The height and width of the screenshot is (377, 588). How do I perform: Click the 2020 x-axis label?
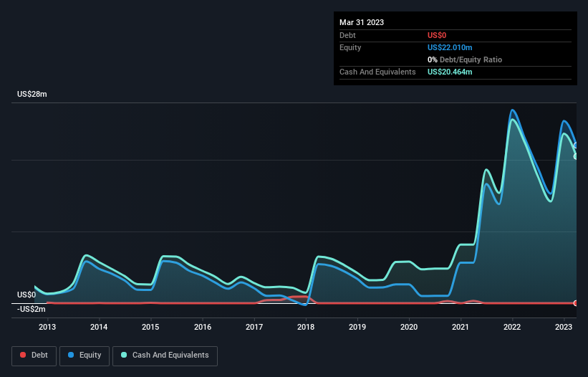click(x=409, y=327)
